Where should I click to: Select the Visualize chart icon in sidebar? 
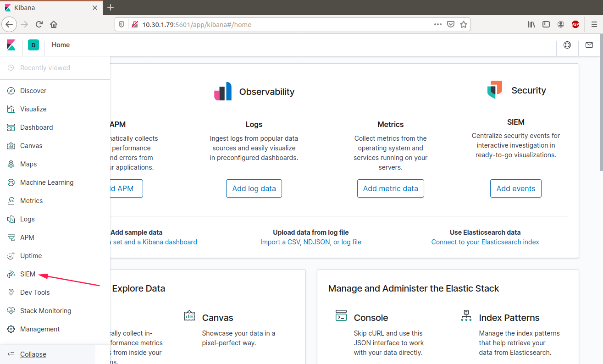tap(11, 109)
